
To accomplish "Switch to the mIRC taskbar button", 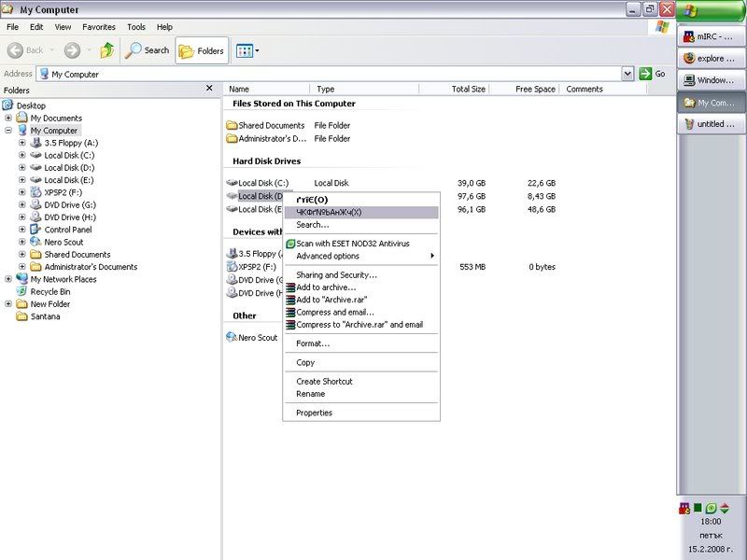I will 710,37.
